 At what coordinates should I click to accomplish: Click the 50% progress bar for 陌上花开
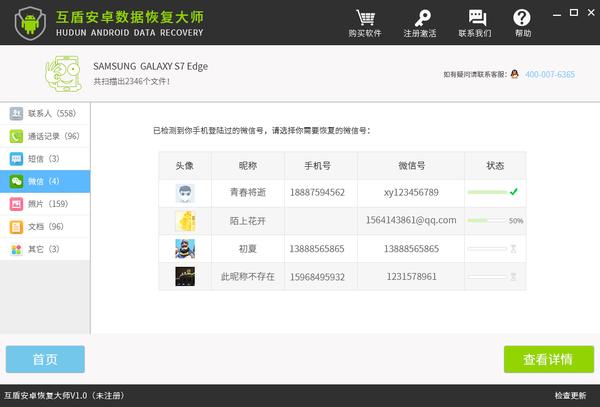pyautogui.click(x=487, y=220)
